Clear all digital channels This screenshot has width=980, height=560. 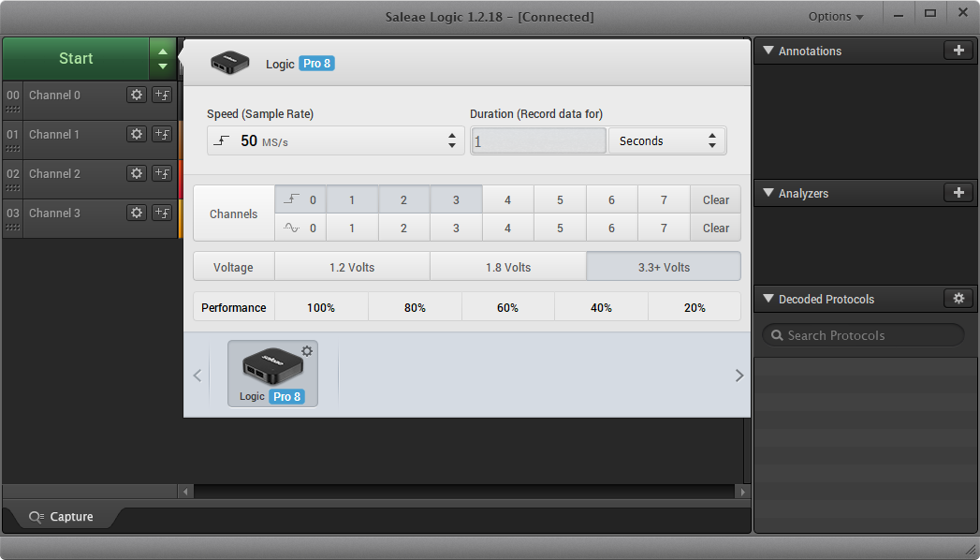click(715, 199)
